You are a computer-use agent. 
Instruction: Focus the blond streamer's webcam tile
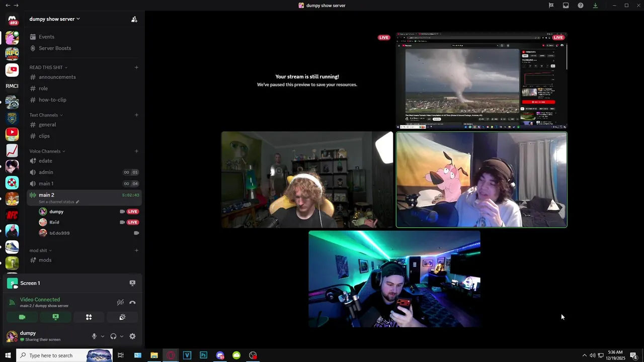pos(307,179)
